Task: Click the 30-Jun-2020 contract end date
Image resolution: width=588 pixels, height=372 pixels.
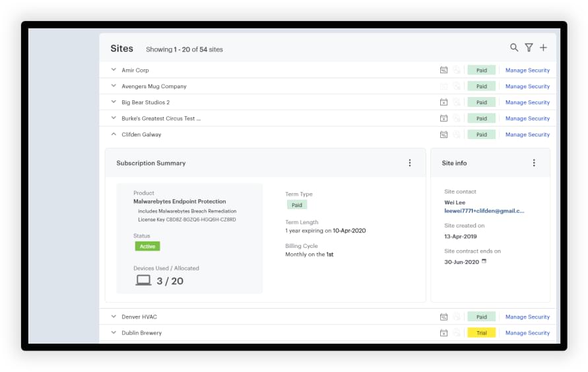Action: point(461,262)
